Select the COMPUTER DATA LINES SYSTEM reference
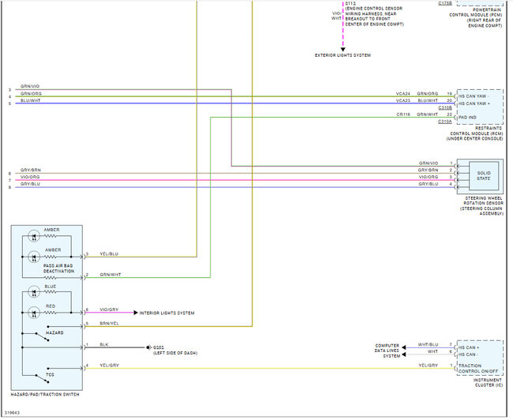 (x=388, y=351)
